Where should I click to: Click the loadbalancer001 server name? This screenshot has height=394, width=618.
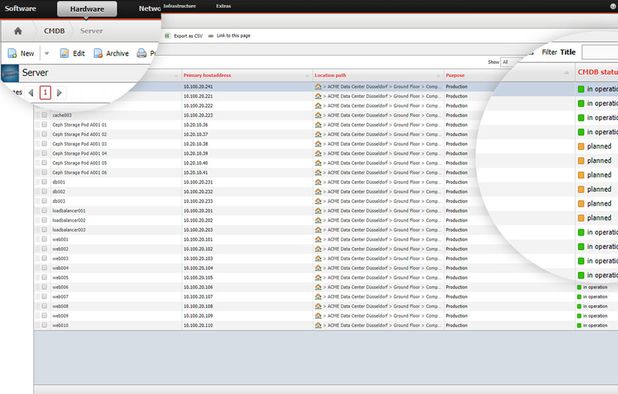click(69, 211)
